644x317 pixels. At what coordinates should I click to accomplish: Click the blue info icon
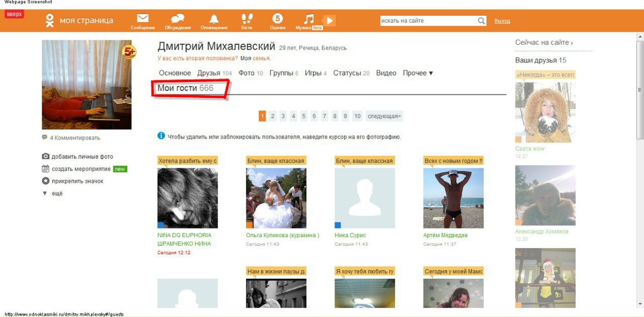click(161, 136)
